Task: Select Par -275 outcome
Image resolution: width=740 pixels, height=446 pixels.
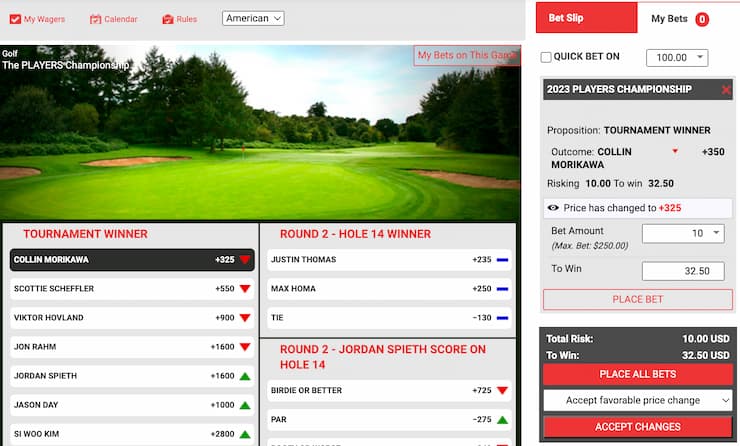Action: coord(389,420)
